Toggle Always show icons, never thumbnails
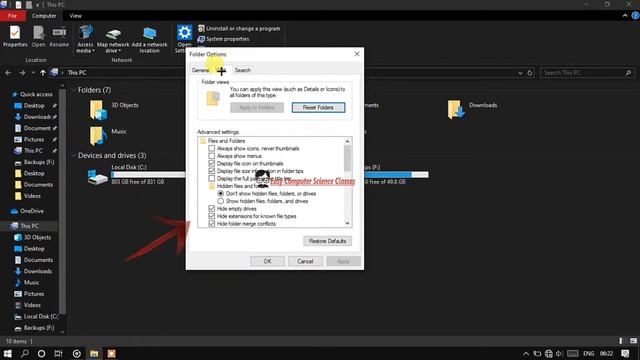Screen dimensions: 640x360 211,149
